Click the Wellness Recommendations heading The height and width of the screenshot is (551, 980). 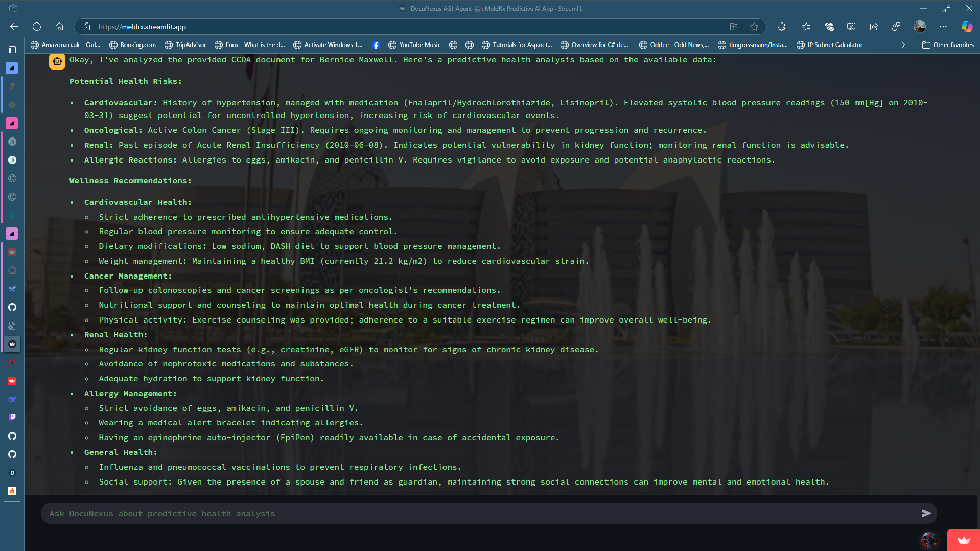[x=130, y=181]
